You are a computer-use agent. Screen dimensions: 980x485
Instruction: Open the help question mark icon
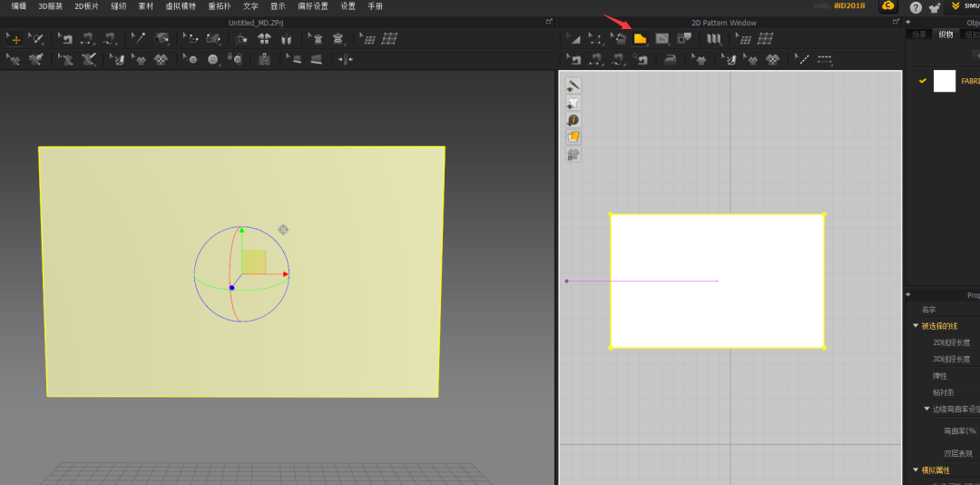[916, 7]
